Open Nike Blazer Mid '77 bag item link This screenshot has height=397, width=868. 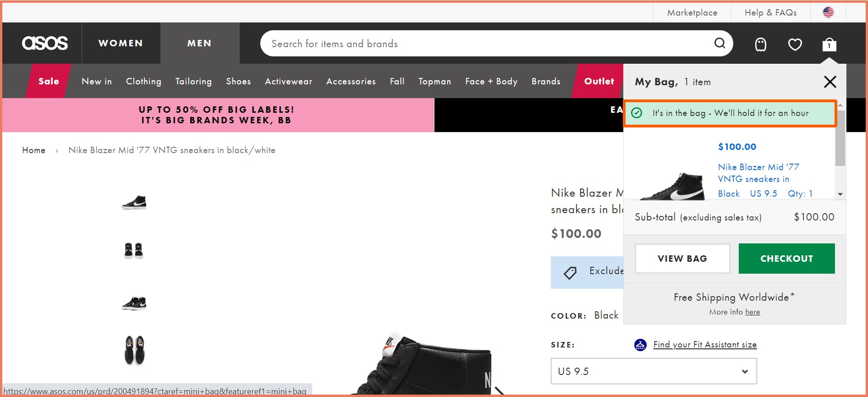click(x=758, y=173)
